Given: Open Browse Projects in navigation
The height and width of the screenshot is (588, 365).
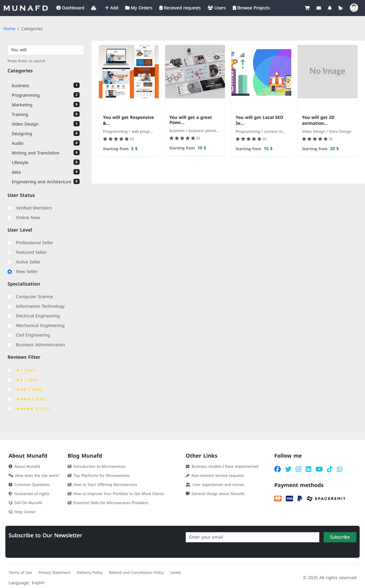Looking at the screenshot, I should click(x=251, y=8).
